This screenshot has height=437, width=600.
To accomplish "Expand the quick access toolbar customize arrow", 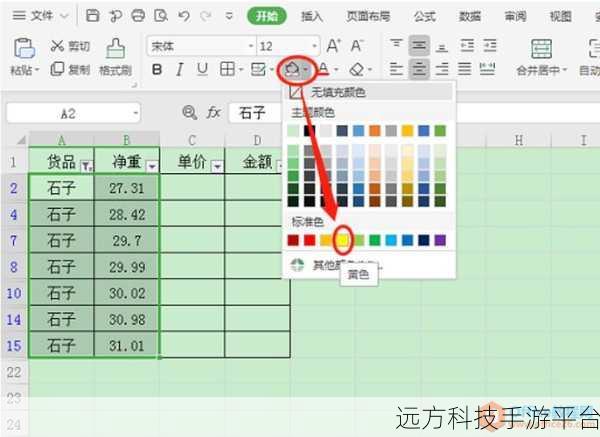I will coord(229,16).
